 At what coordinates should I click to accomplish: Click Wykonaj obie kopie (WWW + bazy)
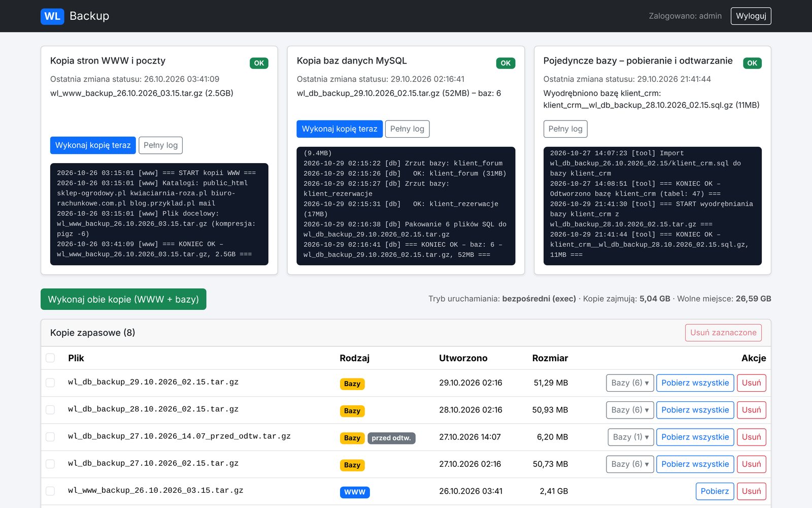coord(123,299)
